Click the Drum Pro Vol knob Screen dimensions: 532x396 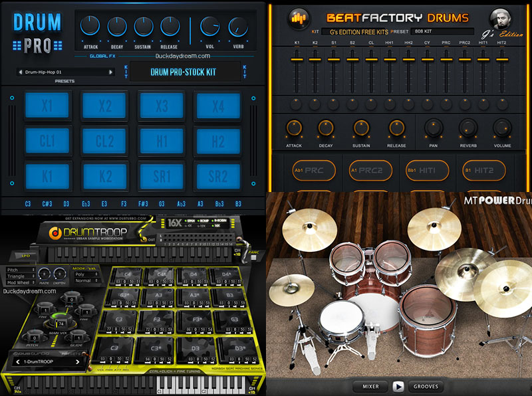coord(209,27)
